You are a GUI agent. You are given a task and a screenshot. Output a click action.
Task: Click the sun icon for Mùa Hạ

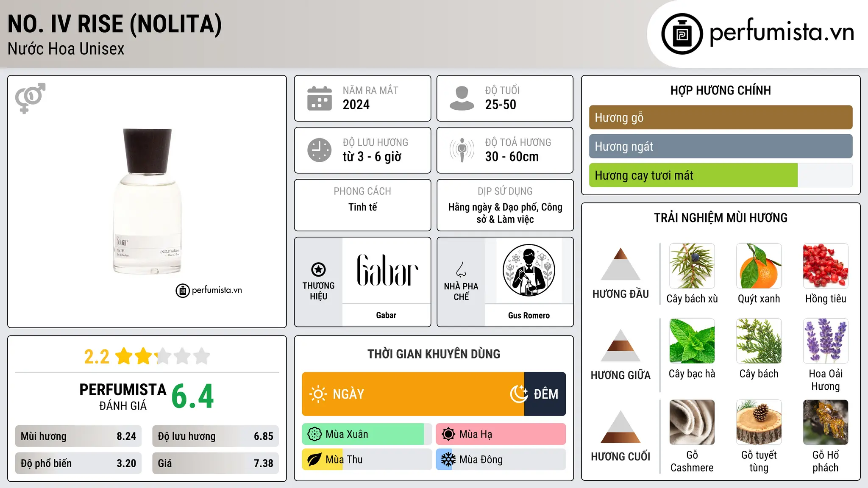point(448,434)
